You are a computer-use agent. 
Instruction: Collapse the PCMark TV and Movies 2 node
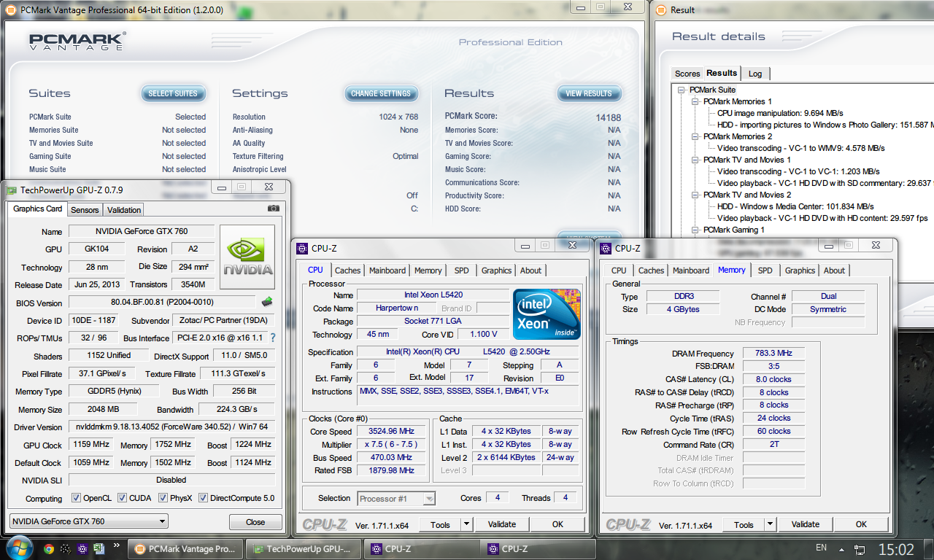[695, 195]
